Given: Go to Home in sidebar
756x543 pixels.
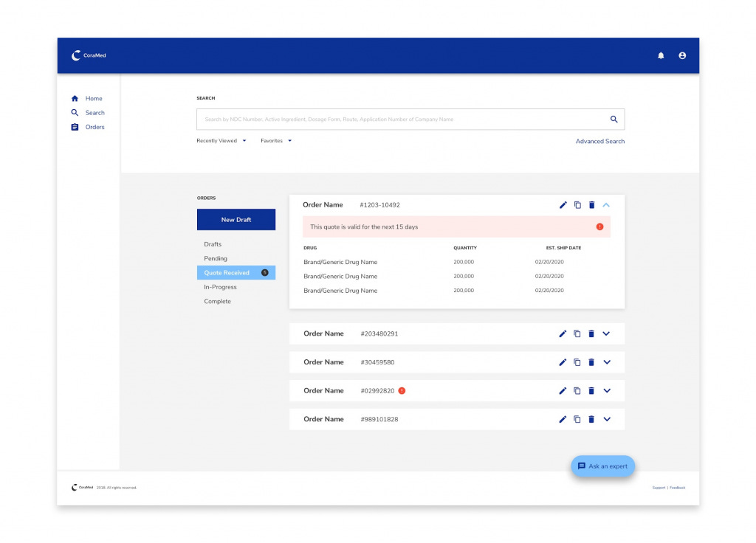Looking at the screenshot, I should coord(94,98).
